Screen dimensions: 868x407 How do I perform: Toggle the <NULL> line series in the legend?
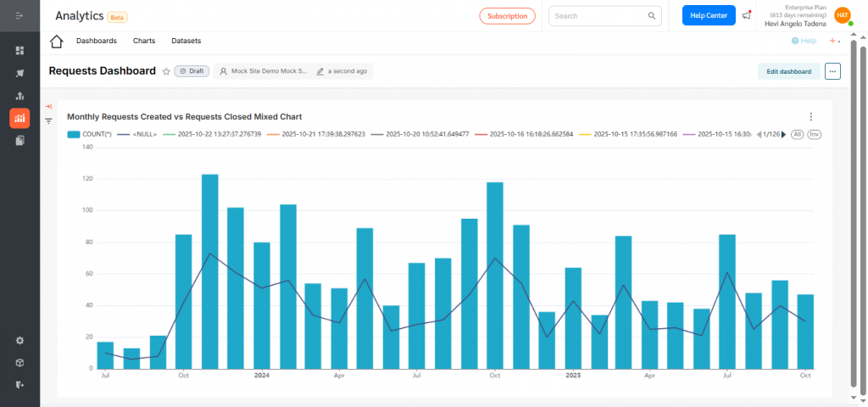coord(136,134)
